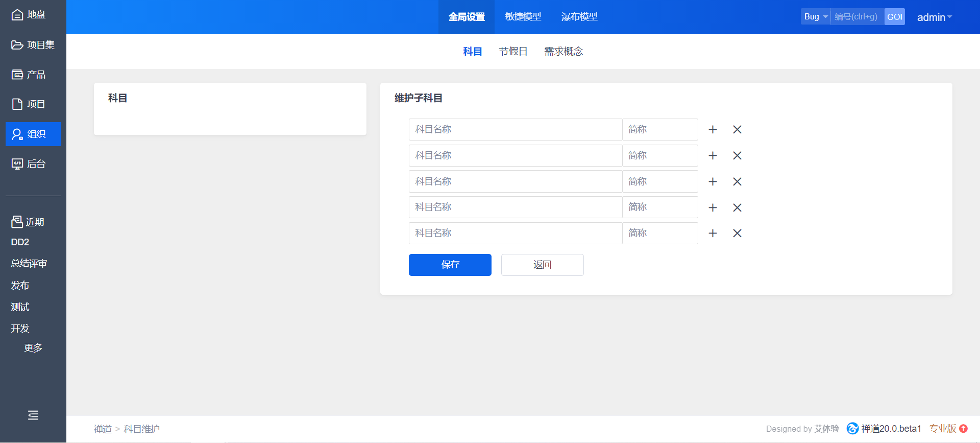Collapse the sidebar with the menu icon
Viewport: 980px width, 443px height.
pos(33,415)
